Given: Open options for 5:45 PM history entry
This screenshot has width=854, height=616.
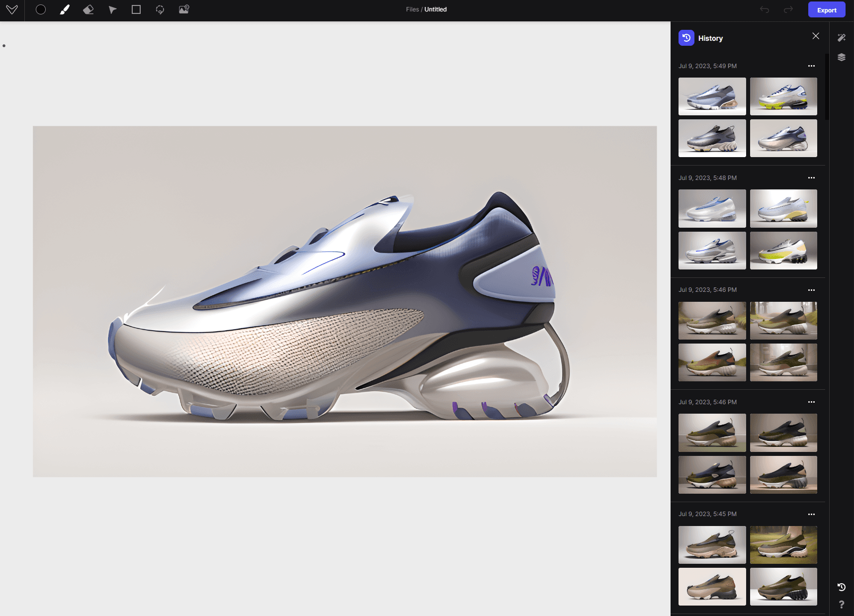Looking at the screenshot, I should pos(811,514).
